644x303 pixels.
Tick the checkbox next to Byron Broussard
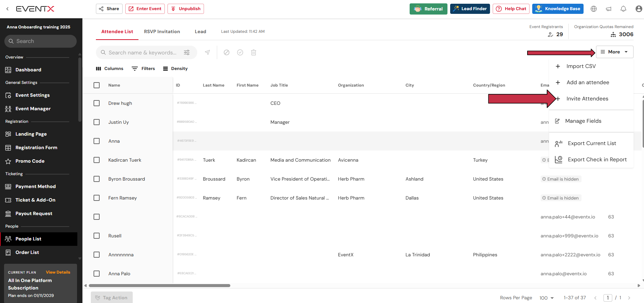(97, 179)
